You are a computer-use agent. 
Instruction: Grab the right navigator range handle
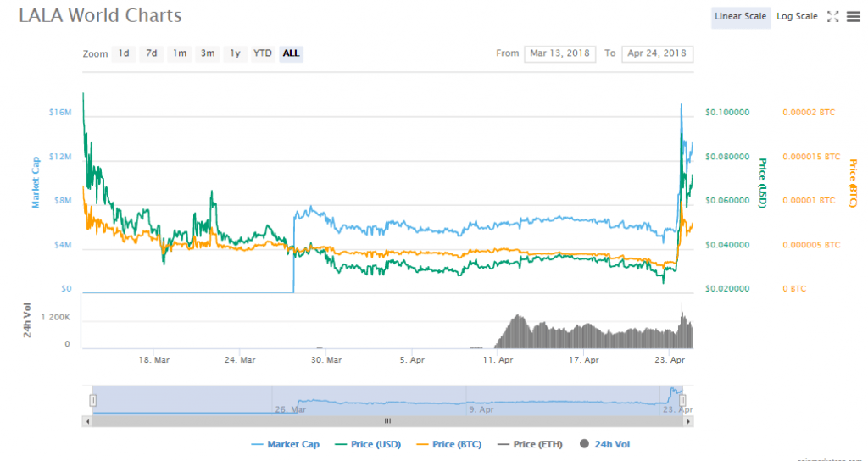[682, 400]
